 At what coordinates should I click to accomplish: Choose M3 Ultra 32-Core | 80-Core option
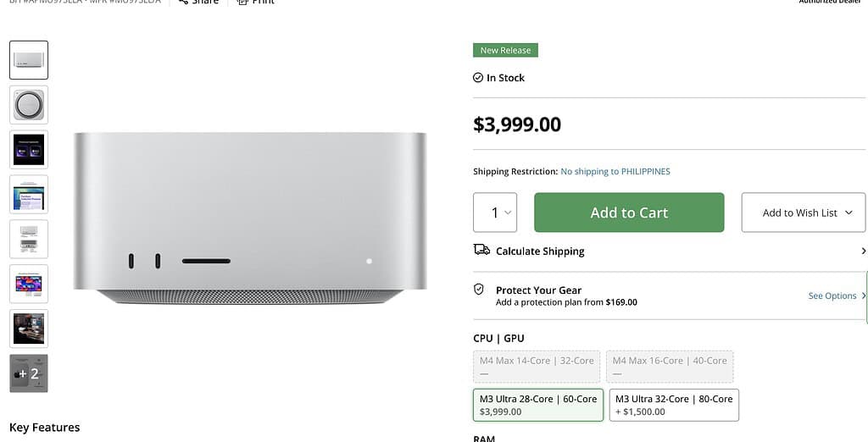tap(674, 405)
